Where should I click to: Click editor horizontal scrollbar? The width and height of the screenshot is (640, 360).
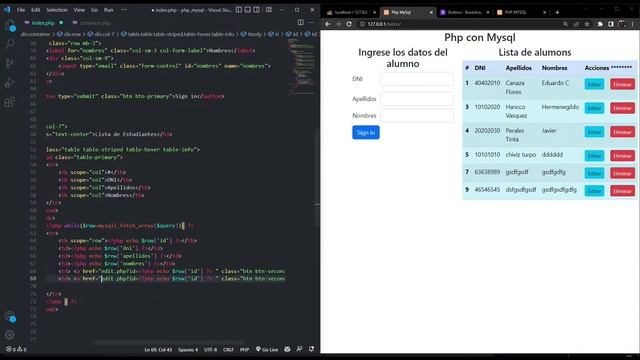(168, 342)
